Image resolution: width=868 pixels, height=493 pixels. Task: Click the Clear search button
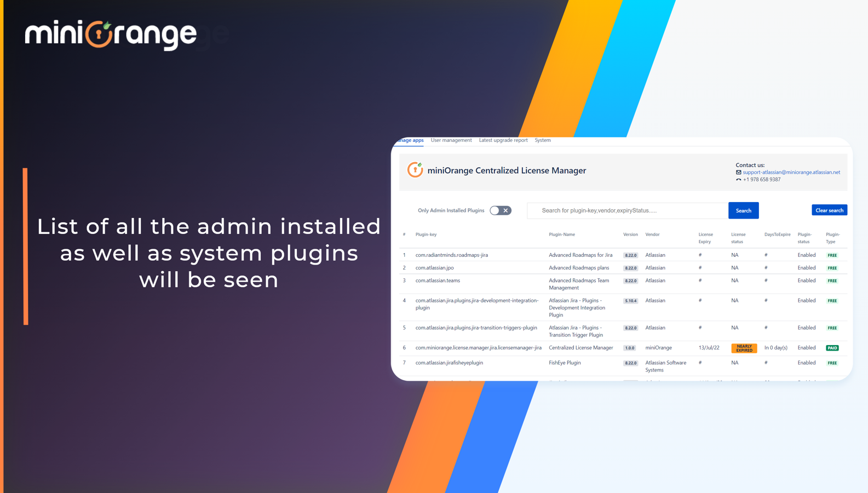pyautogui.click(x=829, y=210)
